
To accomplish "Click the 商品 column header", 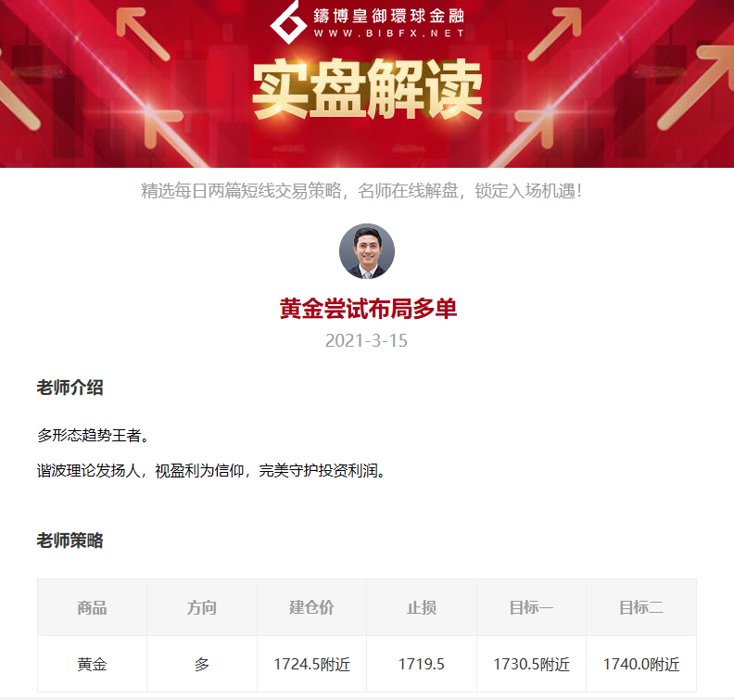I will coord(93,607).
